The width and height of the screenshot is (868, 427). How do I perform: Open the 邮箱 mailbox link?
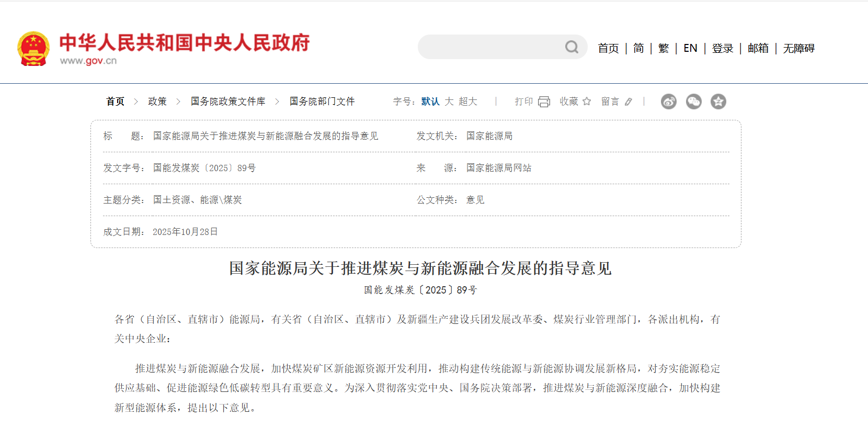(758, 48)
